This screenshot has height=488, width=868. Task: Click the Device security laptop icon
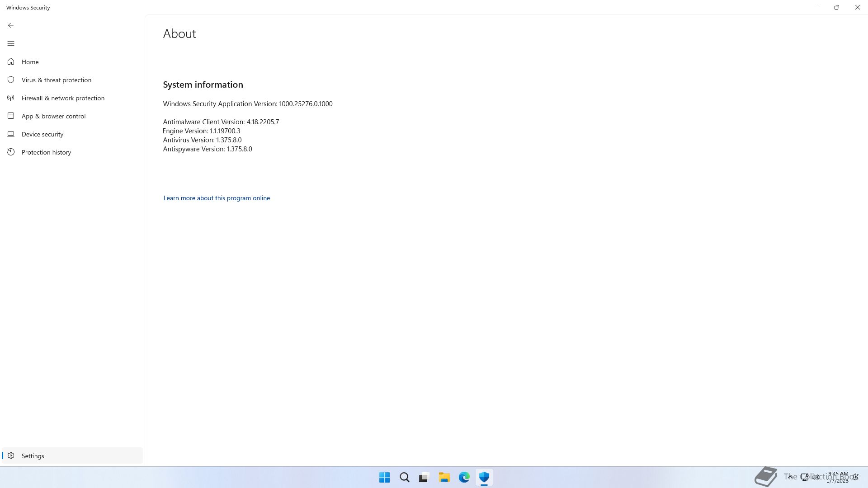point(11,134)
